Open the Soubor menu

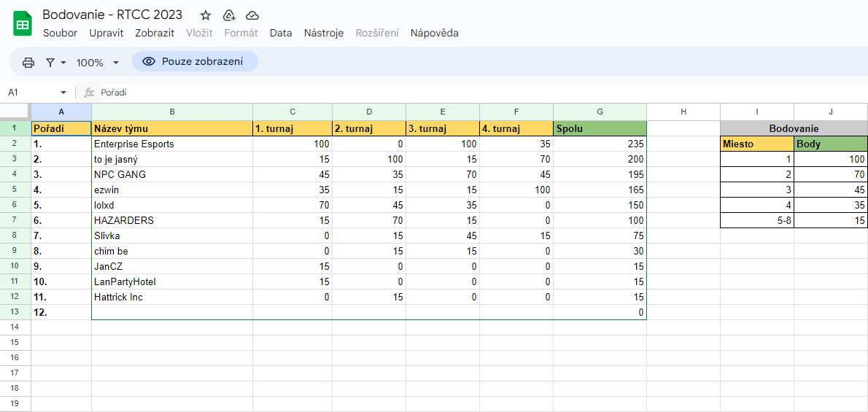click(61, 33)
